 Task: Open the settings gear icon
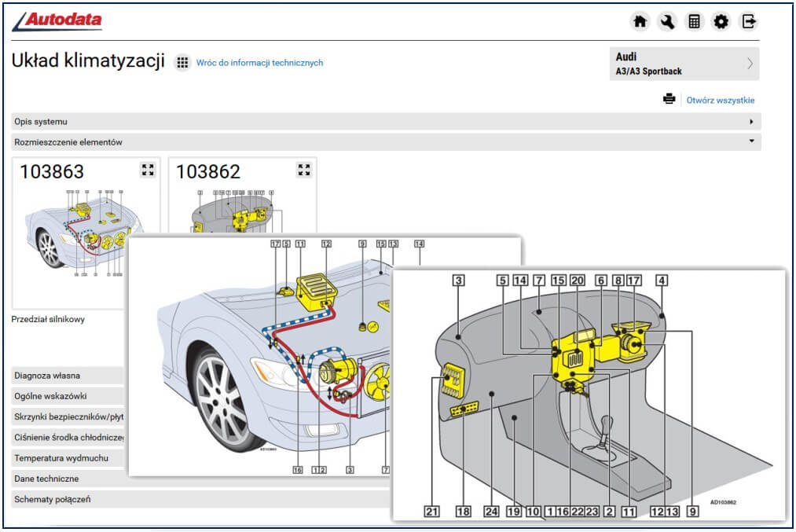point(721,21)
